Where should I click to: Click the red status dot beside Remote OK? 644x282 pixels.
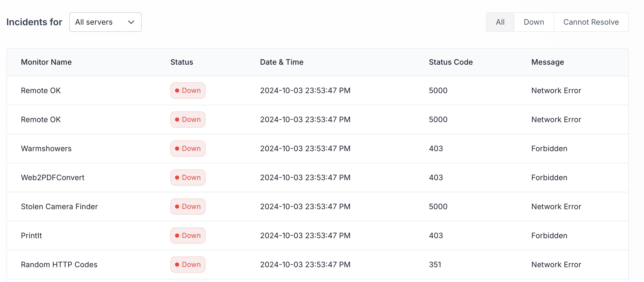pos(177,91)
